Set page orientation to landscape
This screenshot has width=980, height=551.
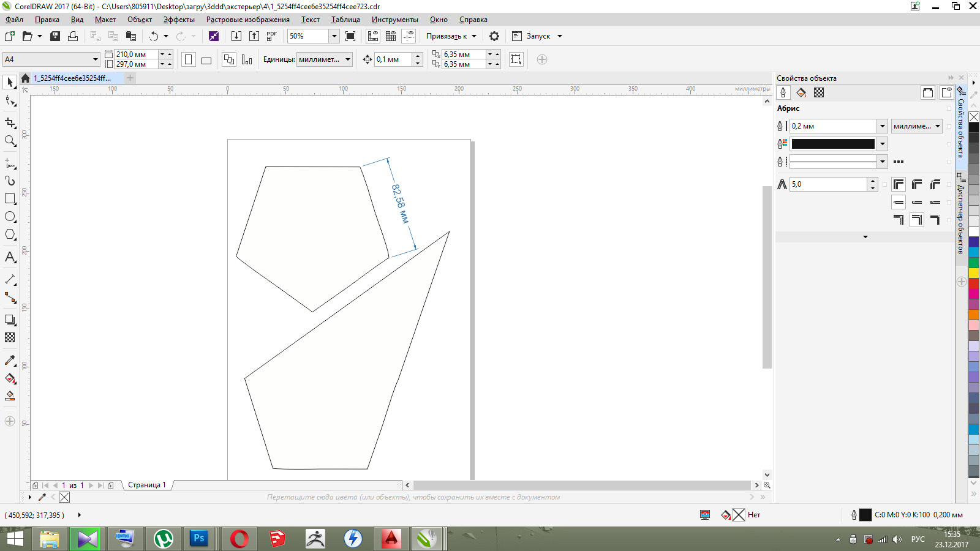pyautogui.click(x=206, y=59)
